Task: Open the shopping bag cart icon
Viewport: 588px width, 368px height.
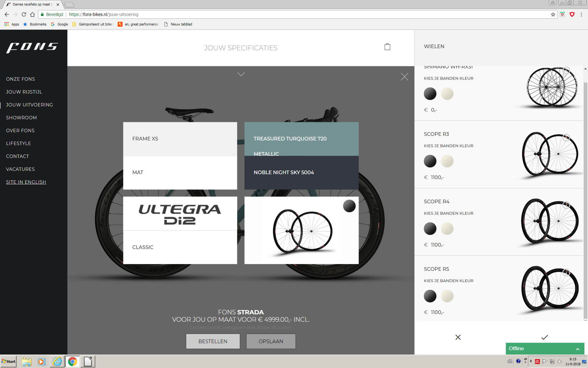Action: point(387,47)
